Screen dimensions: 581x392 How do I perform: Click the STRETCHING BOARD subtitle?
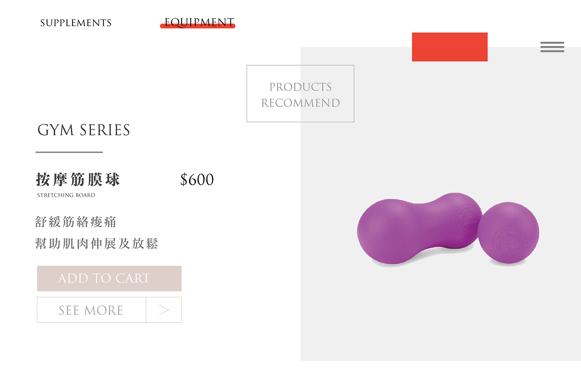tap(66, 195)
